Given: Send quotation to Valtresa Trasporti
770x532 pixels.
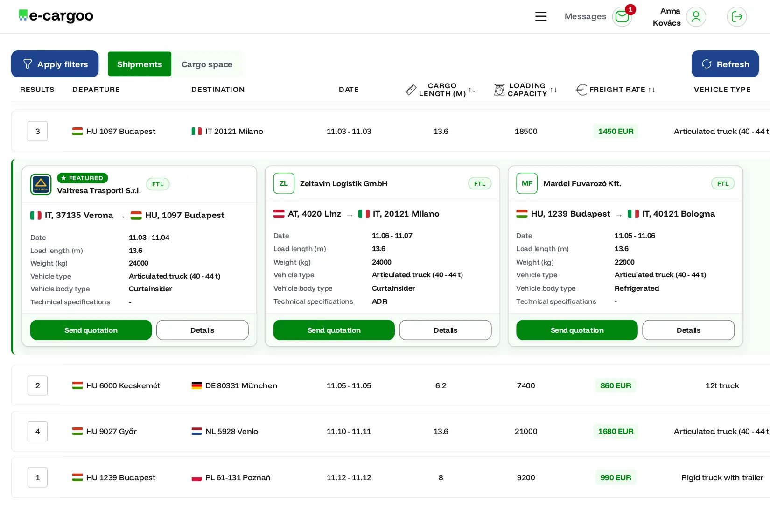Looking at the screenshot, I should click(x=91, y=330).
